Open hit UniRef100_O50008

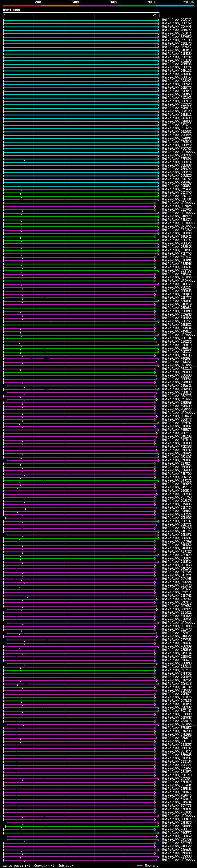tap(177, 26)
